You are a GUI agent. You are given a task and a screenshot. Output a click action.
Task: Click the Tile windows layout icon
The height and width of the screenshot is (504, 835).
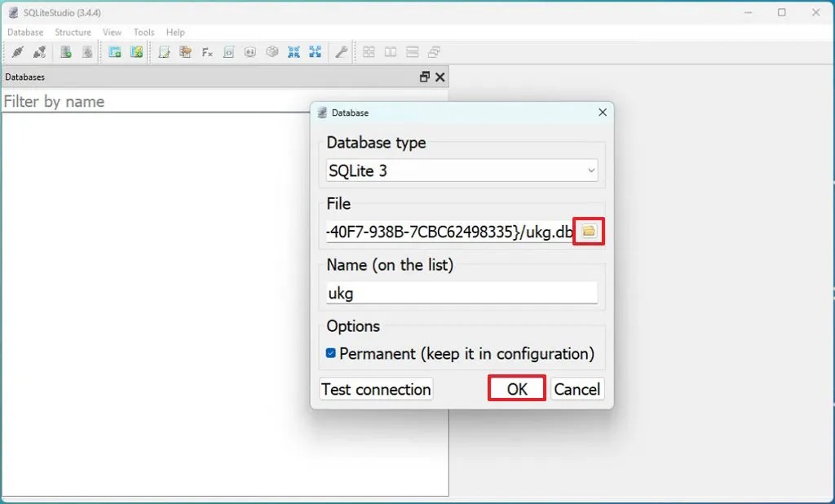click(369, 51)
